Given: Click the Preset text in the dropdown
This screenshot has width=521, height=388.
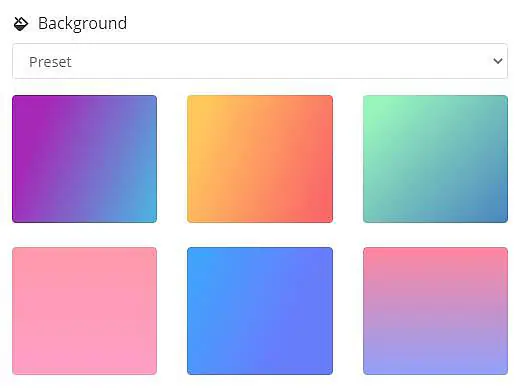Looking at the screenshot, I should [x=50, y=62].
